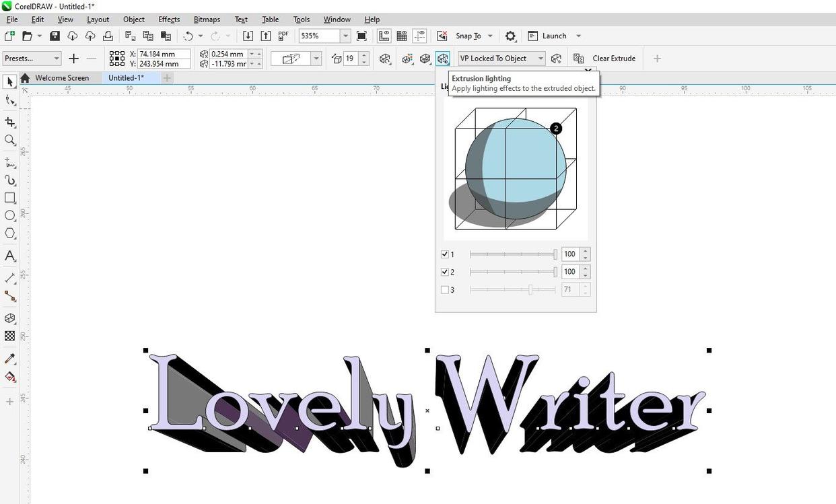Choose the Crop tool
Screen dimensions: 836x504
[x=10, y=122]
